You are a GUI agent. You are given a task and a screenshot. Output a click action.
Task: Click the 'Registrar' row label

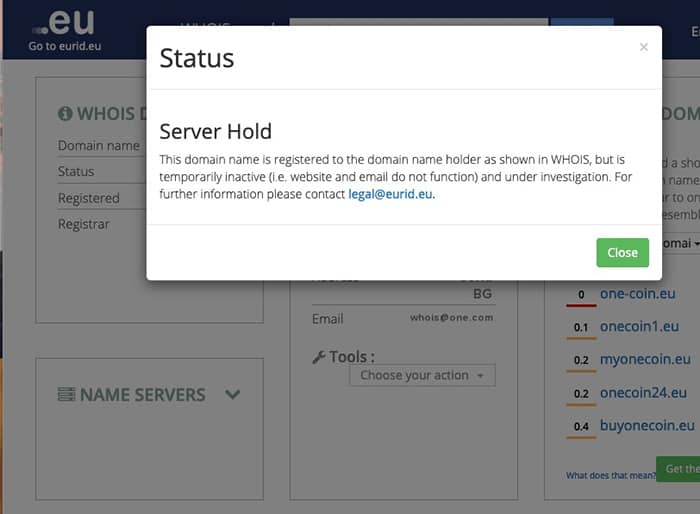(x=83, y=224)
